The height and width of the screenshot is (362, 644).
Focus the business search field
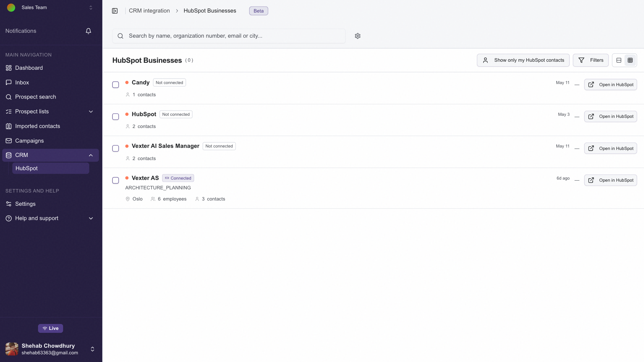pyautogui.click(x=229, y=36)
